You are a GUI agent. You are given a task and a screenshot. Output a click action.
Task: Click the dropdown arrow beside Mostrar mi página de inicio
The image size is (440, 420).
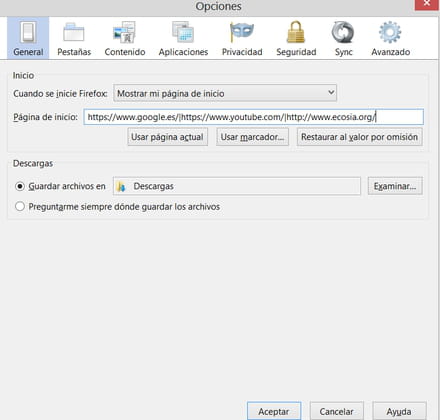point(331,92)
